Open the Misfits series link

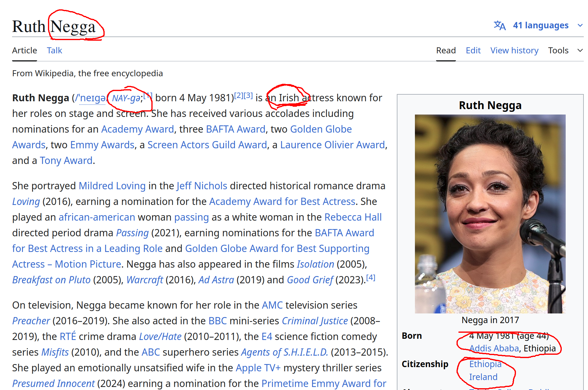(x=55, y=352)
